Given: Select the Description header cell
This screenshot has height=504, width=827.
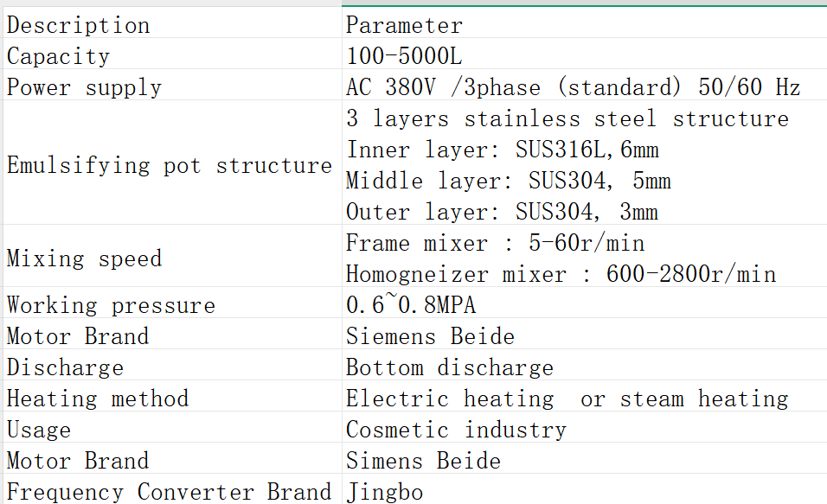Looking at the screenshot, I should point(78,25).
